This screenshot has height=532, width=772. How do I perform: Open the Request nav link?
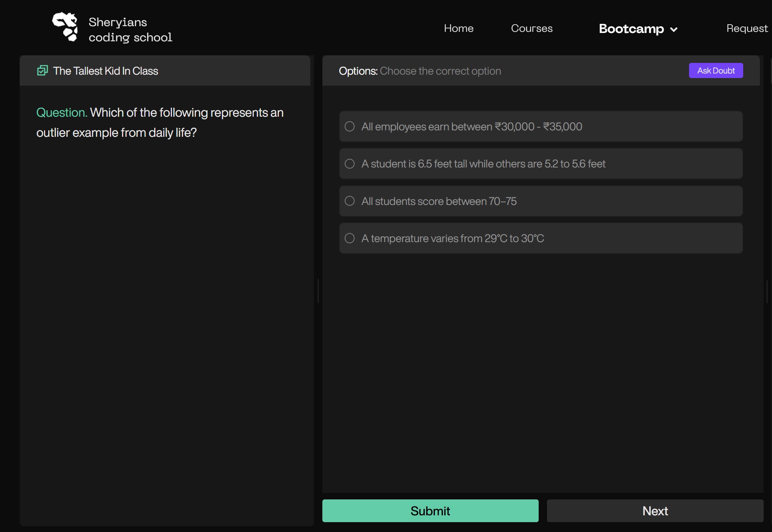747,28
